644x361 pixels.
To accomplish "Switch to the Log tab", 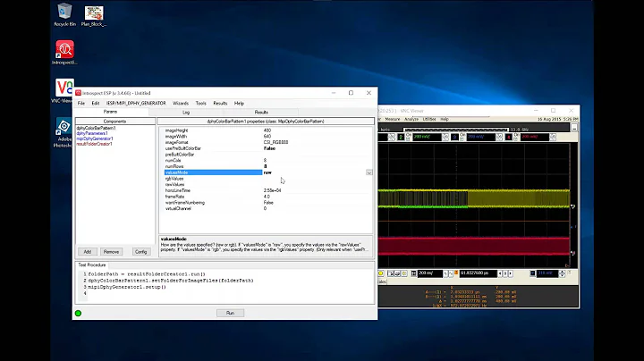I will [186, 112].
